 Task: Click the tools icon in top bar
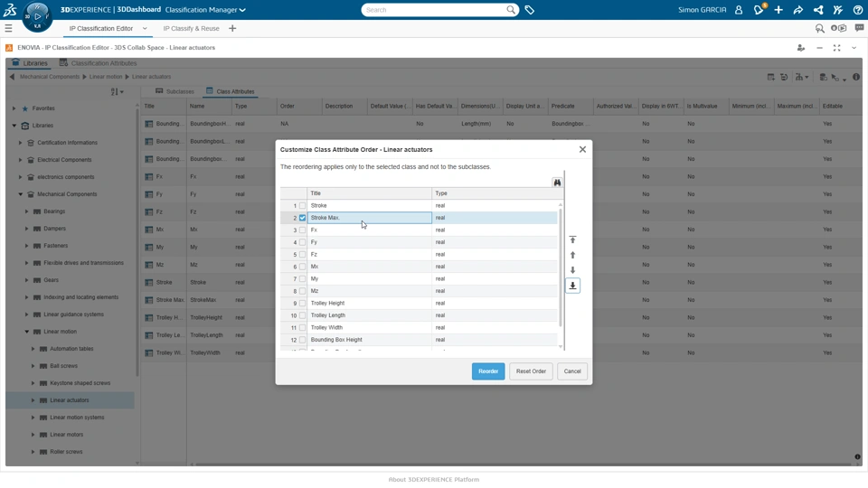click(x=838, y=10)
